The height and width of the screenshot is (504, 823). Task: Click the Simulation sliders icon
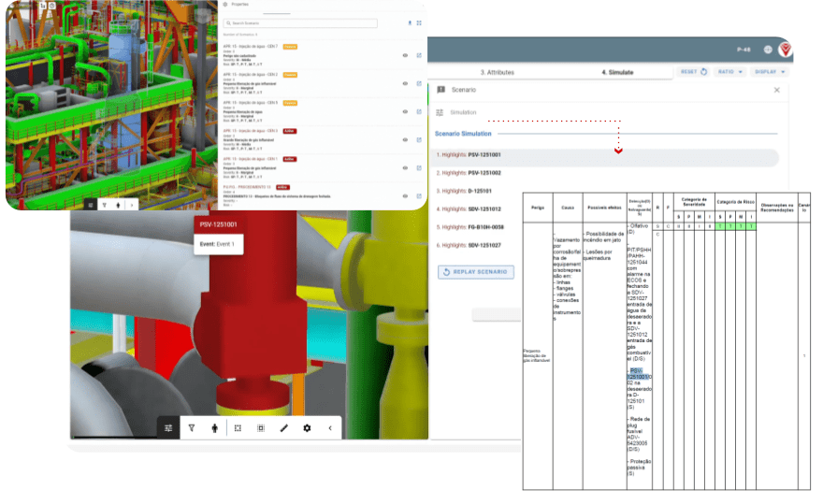[440, 112]
